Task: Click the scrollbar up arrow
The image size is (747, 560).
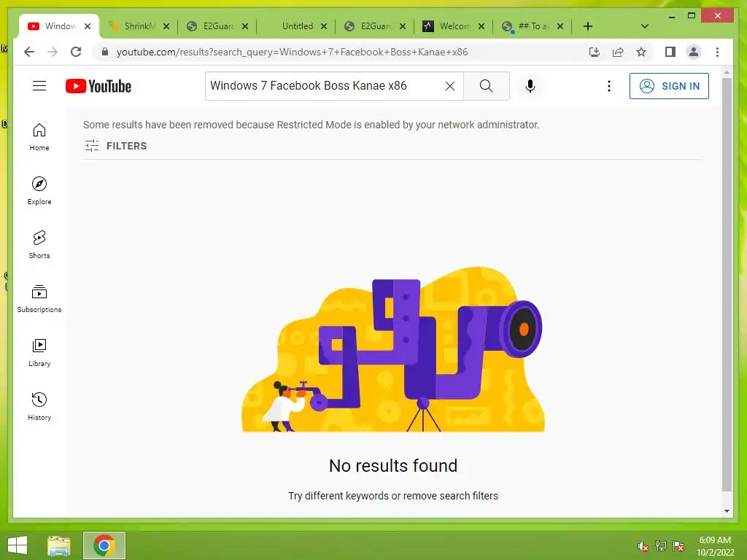Action: click(x=727, y=73)
